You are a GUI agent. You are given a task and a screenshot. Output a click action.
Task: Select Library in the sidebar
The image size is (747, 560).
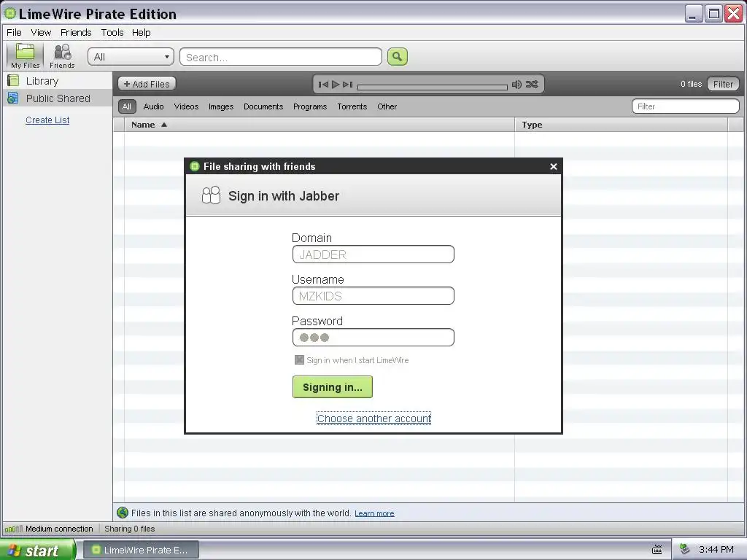[58, 80]
